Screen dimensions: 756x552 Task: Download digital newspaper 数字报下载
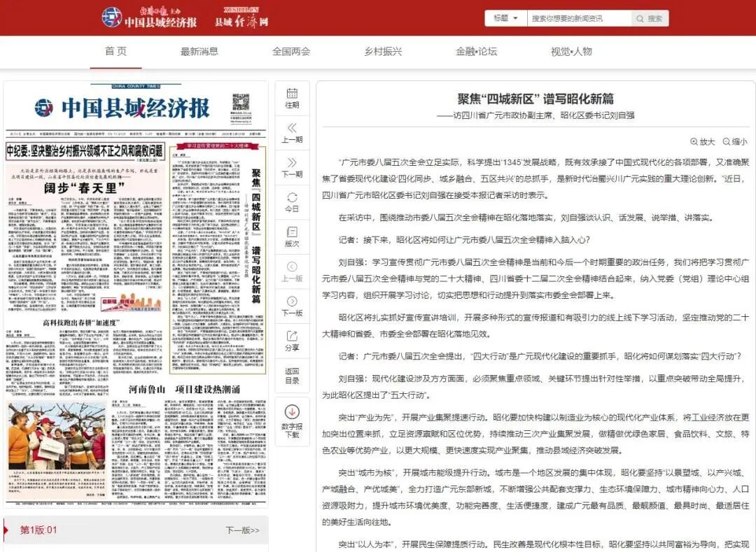point(292,422)
